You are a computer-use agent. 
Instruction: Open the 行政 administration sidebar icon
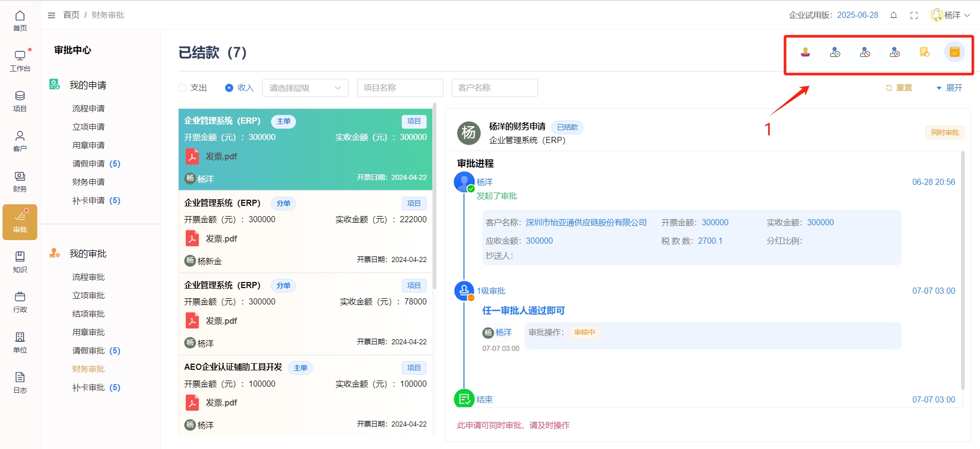[20, 302]
